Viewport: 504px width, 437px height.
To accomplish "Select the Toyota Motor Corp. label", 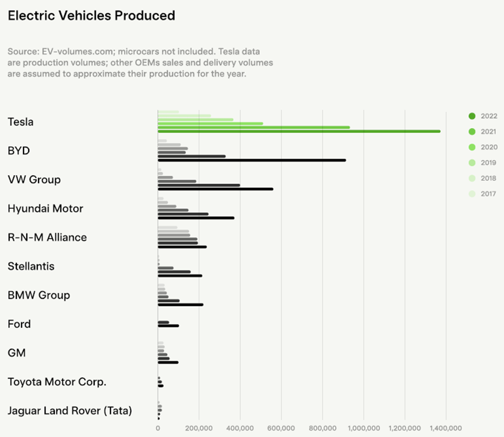I will pyautogui.click(x=57, y=382).
